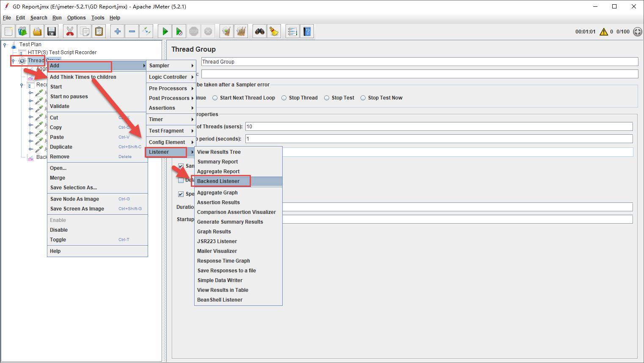This screenshot has width=644, height=363.
Task: Click the binoculars Search icon
Action: point(259,31)
